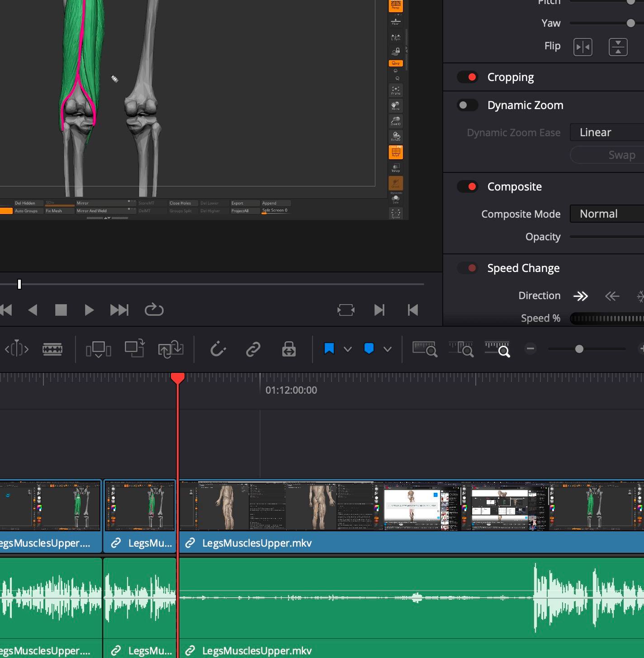Open the flag color dropdown
This screenshot has height=658, width=644.
(x=348, y=349)
